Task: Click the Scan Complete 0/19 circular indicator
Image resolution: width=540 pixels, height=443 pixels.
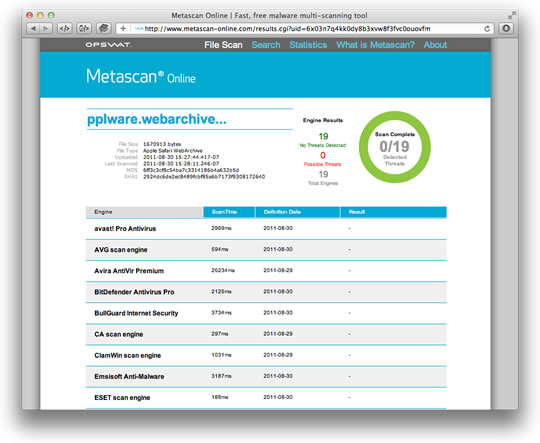Action: point(395,147)
